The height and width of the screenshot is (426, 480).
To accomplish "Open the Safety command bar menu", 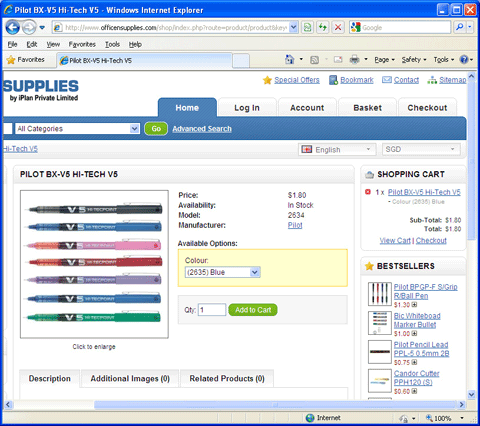I will point(414,60).
